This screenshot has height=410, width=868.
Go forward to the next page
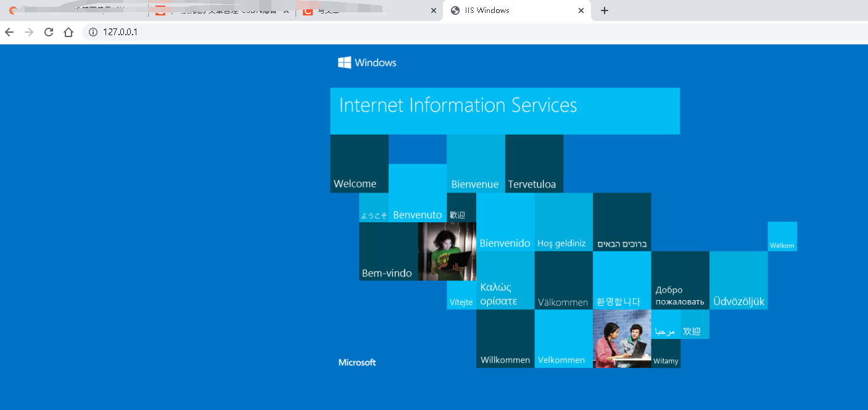coord(29,32)
